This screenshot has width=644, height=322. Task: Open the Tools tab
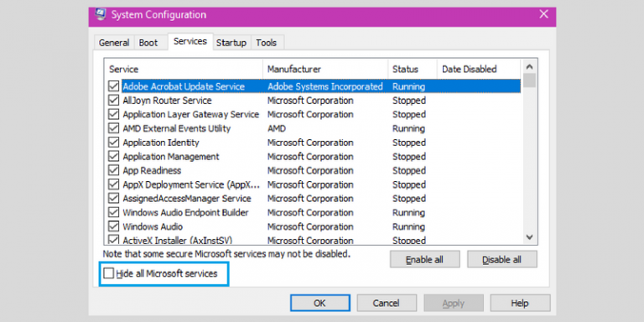pyautogui.click(x=266, y=43)
